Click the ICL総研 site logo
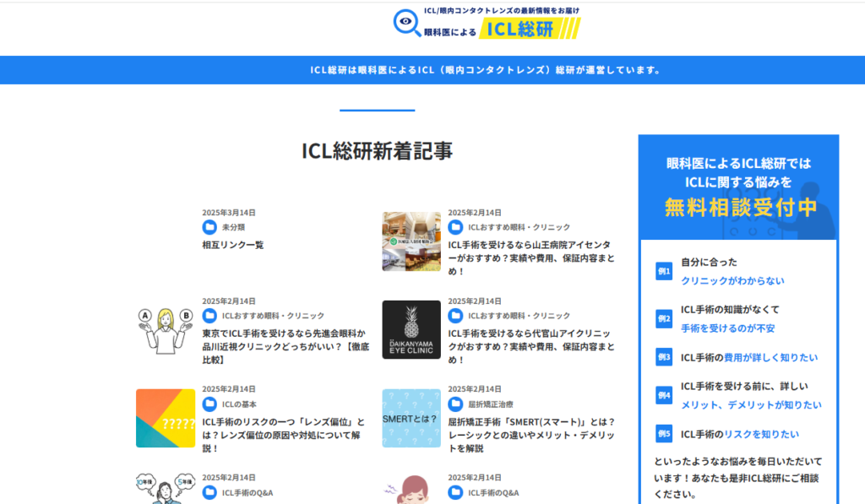Viewport: 865px width, 504px height. pos(487,23)
